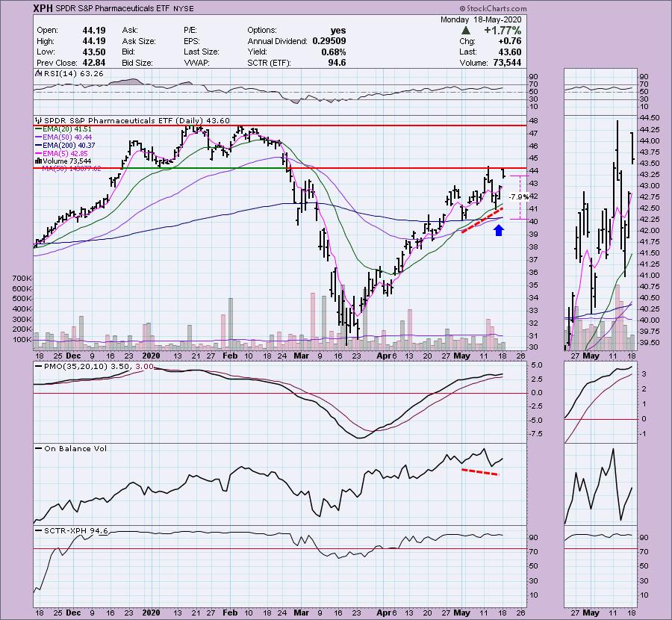Click the RSI(14) 63.26 indicator label
The width and height of the screenshot is (672, 620).
coord(73,74)
